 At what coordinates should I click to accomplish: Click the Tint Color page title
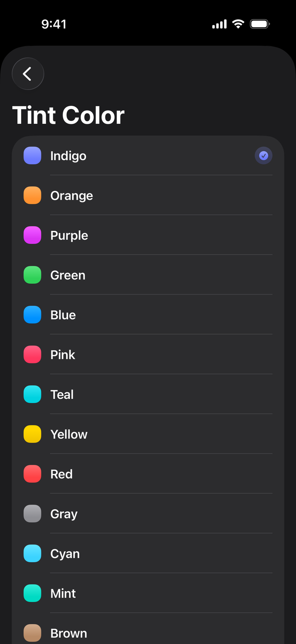click(x=68, y=115)
